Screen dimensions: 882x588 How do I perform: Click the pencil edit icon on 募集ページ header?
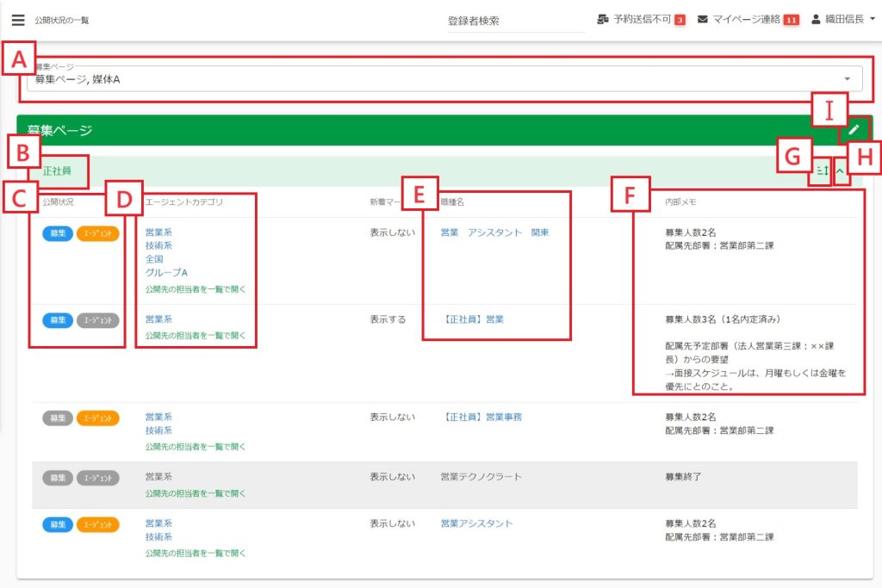854,130
